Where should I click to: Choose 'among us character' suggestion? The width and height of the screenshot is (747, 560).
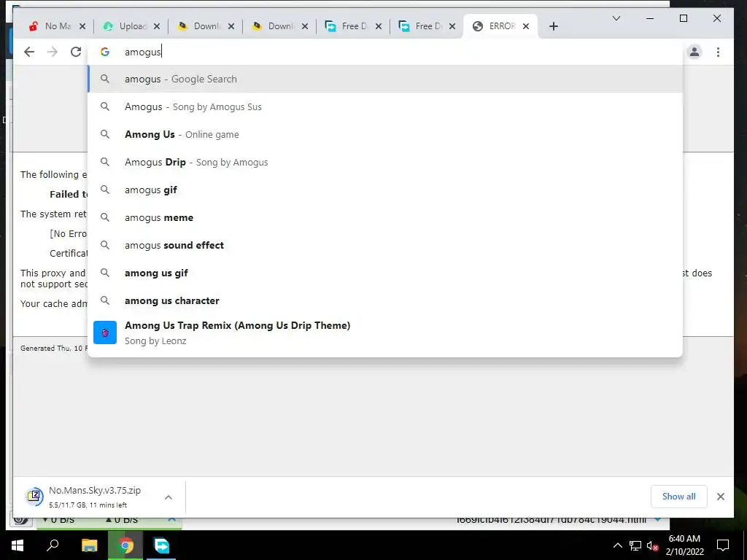coord(385,300)
